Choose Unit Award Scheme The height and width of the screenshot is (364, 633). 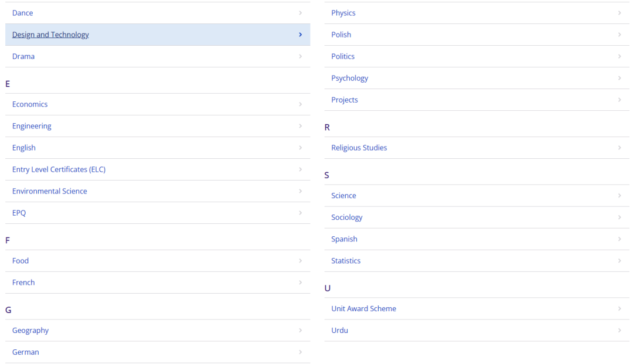364,308
